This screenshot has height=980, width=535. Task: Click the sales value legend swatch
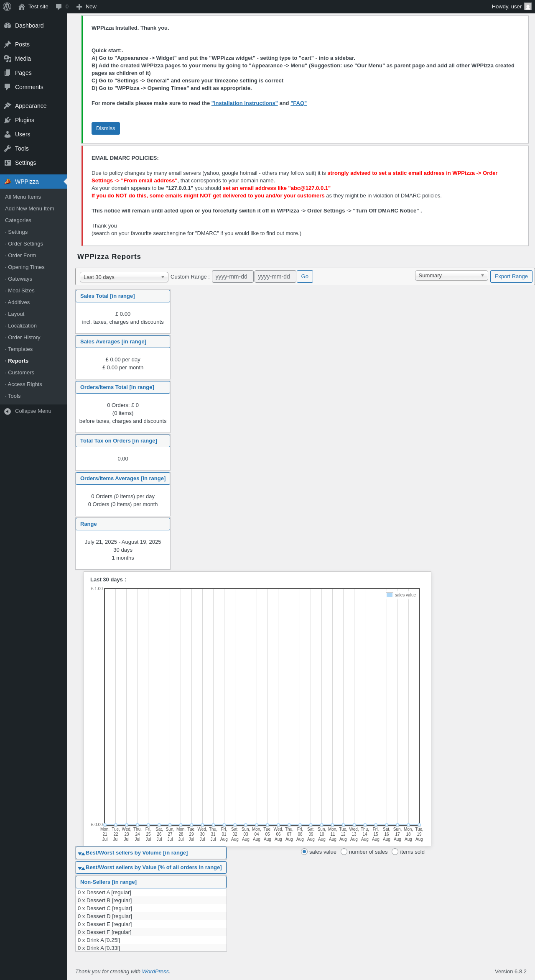tap(390, 595)
